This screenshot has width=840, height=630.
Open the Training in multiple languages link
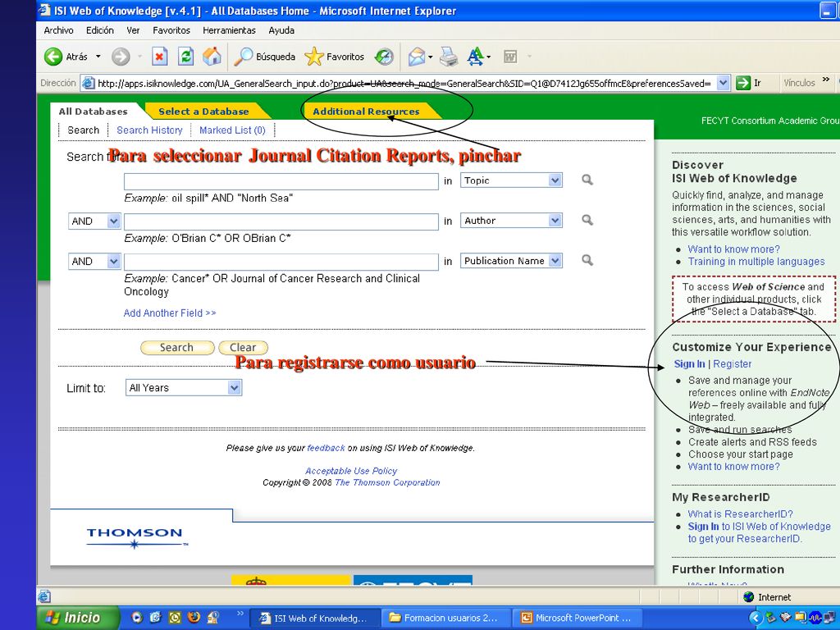756,262
